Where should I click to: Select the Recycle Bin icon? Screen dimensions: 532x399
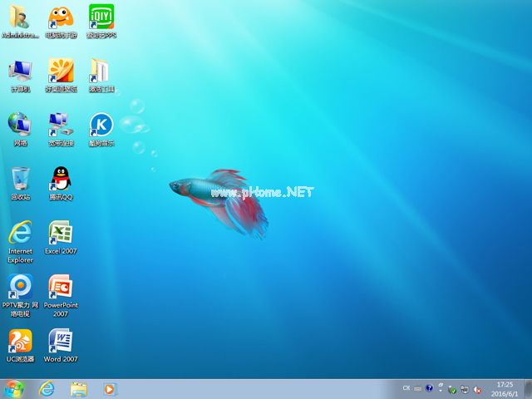20,179
